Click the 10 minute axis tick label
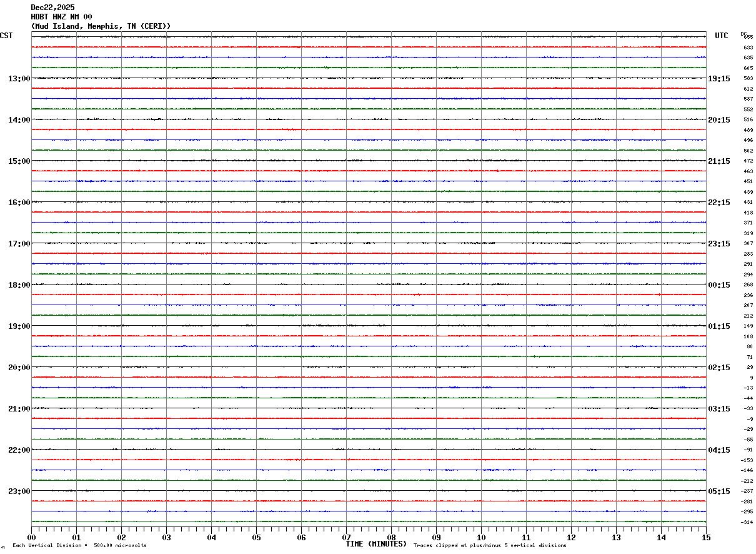Screen dimensions: 756x554 [x=482, y=537]
